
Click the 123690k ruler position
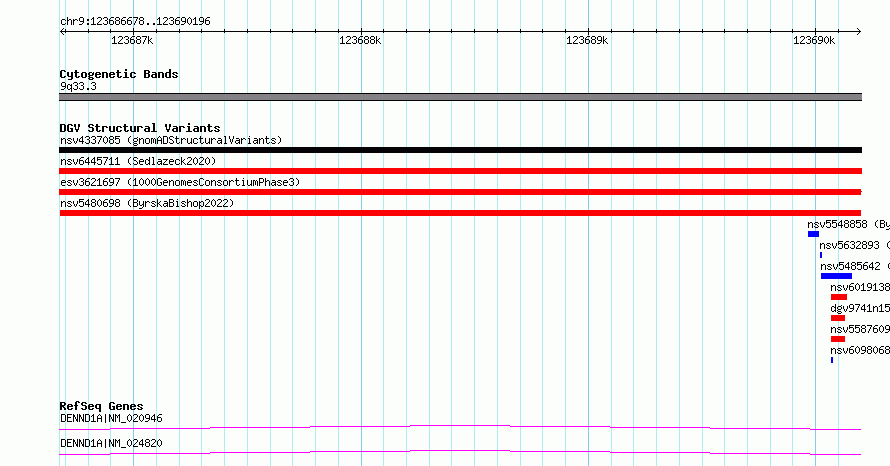pos(815,40)
